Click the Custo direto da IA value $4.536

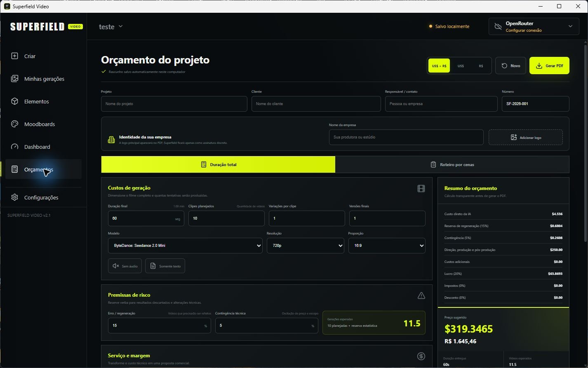(557, 214)
